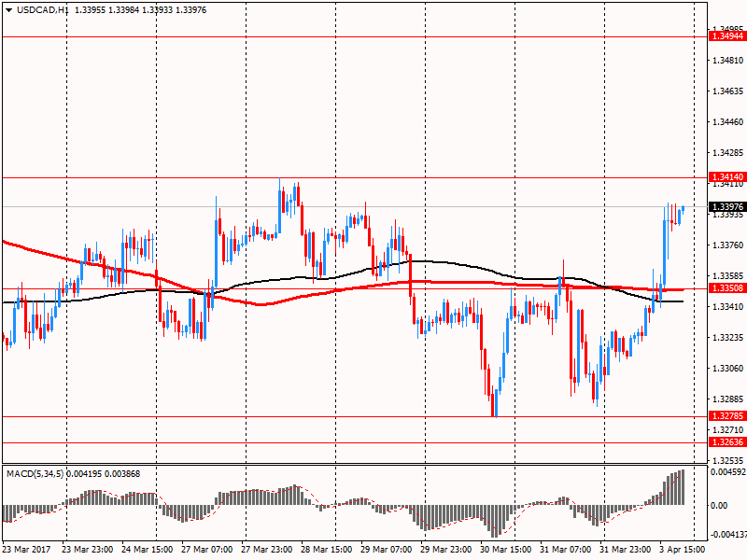The image size is (747, 560).
Task: Open the USDCAD chart dropdown triangle
Action: point(9,10)
